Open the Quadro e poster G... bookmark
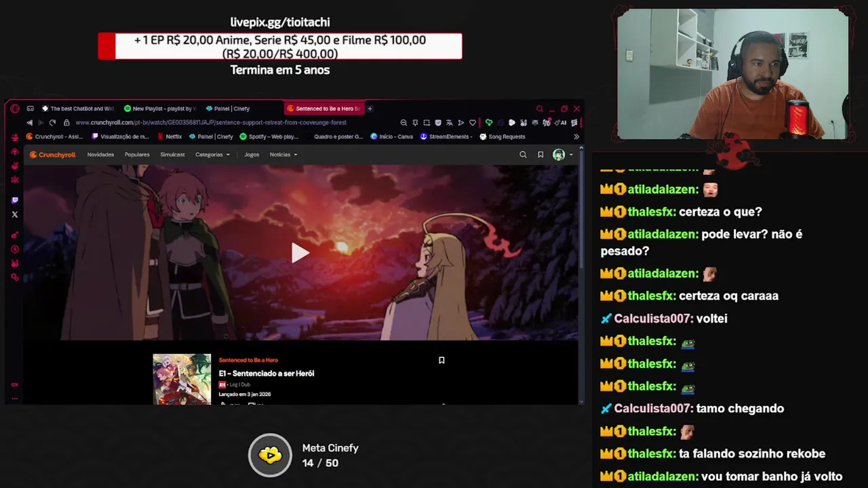 coord(334,137)
